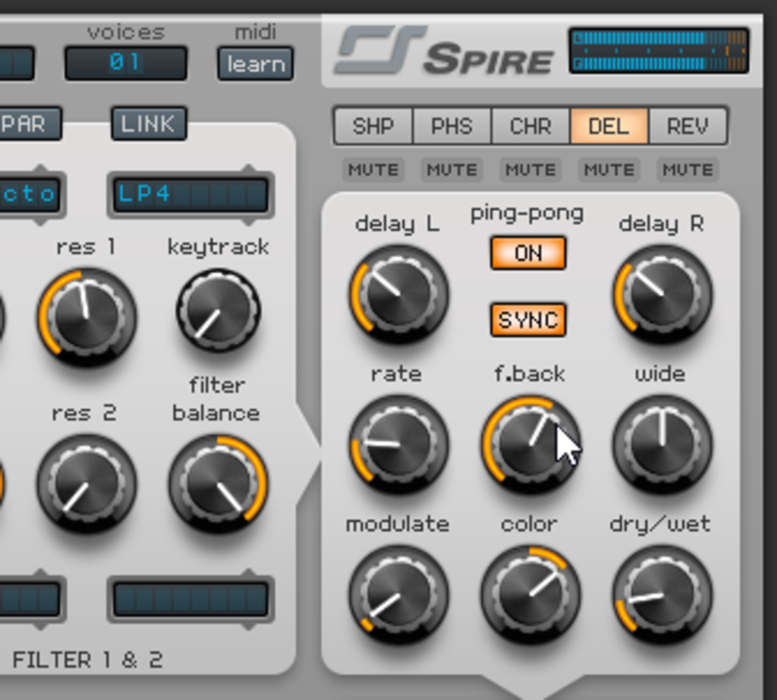Click the up arrow above the empty selector under filter balance
Image resolution: width=777 pixels, height=700 pixels.
pos(249,573)
